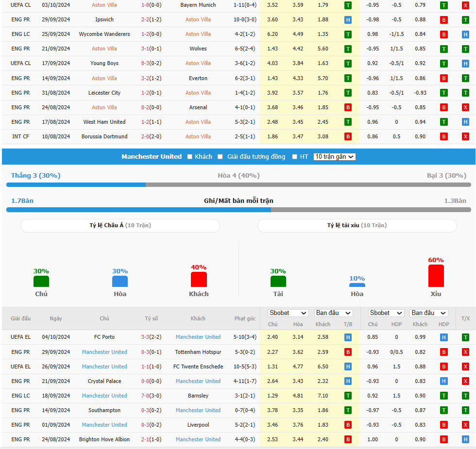Click the red X T/X badge in Arsenal row

pos(465,107)
